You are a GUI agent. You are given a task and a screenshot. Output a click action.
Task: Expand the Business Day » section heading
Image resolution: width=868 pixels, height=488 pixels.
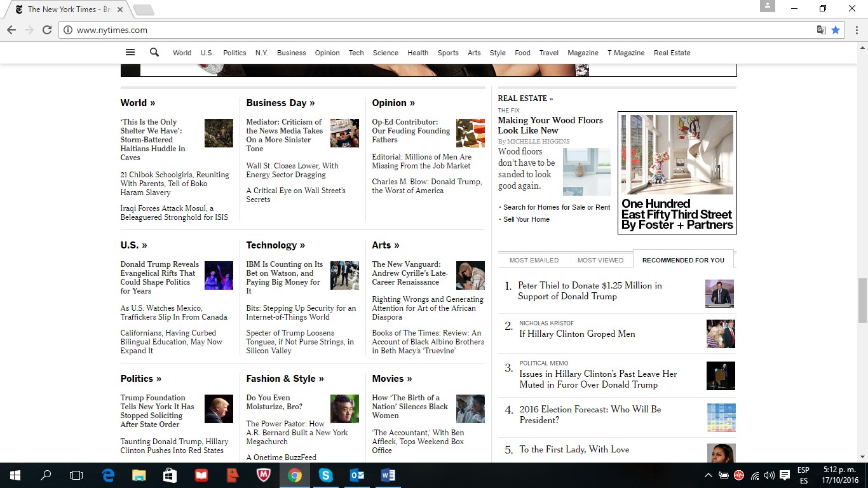pyautogui.click(x=280, y=103)
